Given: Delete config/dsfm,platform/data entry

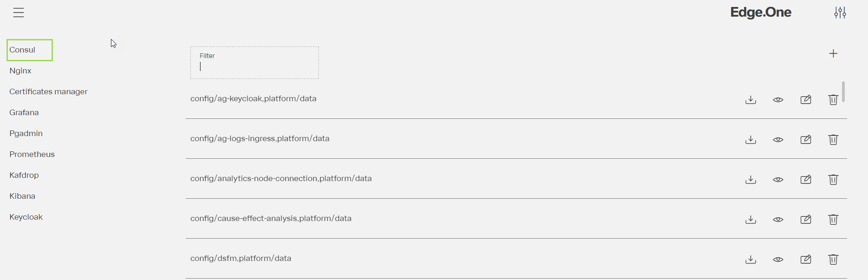Looking at the screenshot, I should pyautogui.click(x=833, y=260).
